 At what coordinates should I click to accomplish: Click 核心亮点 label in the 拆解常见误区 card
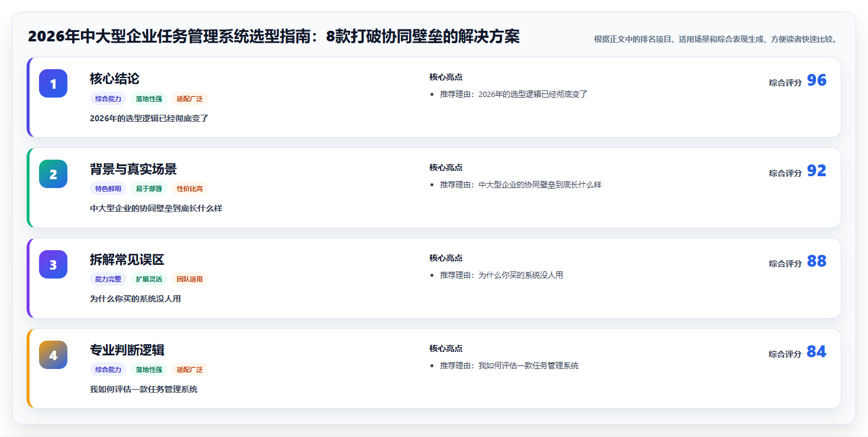[446, 258]
